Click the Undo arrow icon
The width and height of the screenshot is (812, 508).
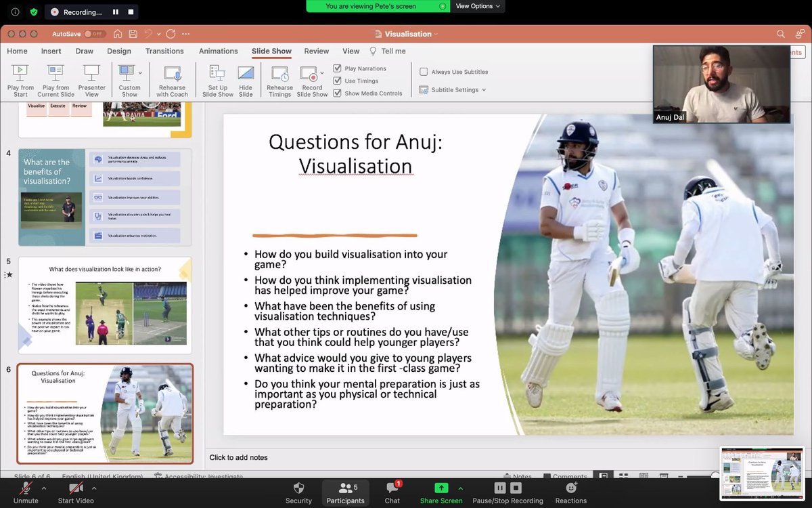(x=148, y=34)
